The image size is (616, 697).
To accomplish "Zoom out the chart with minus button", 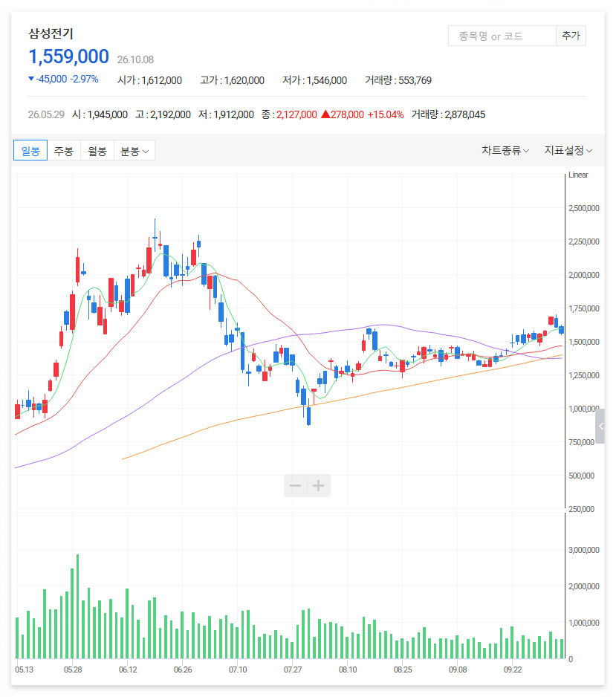I will pos(296,485).
